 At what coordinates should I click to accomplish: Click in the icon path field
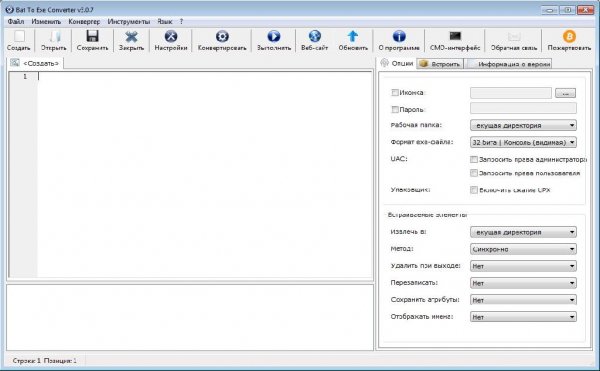coord(510,93)
